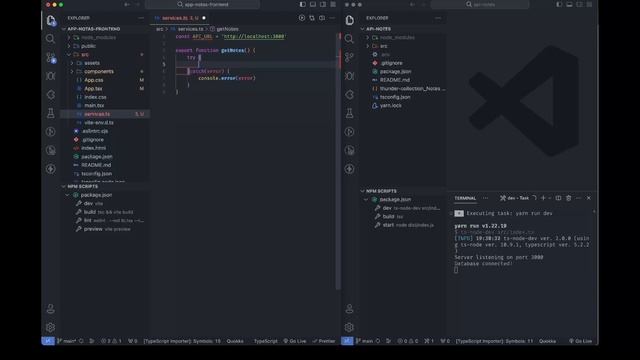Click Quokka in right window status bar
Screen dimensions: 640x360
click(547, 341)
